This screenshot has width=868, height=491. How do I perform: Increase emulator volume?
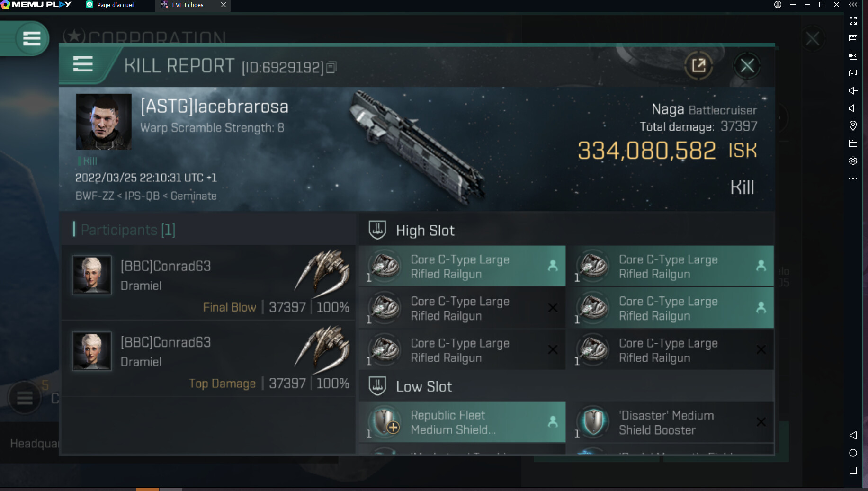(853, 90)
